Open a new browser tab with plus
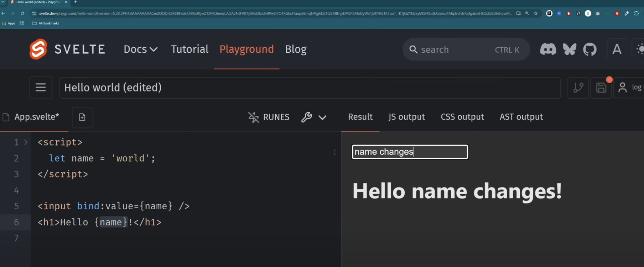 76,2
